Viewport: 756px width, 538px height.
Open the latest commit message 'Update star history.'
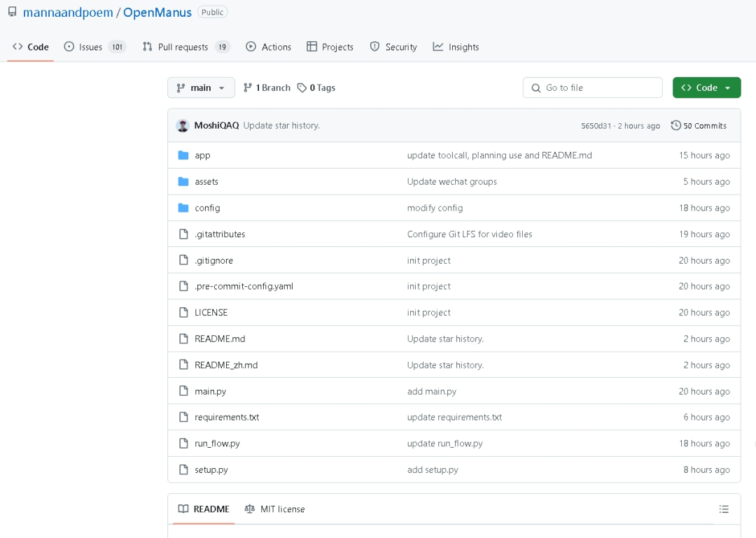click(x=281, y=125)
